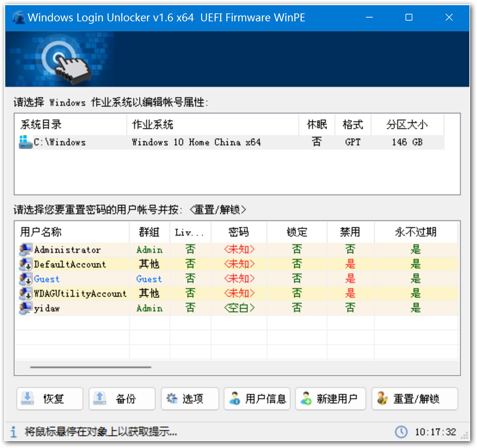Click Admin group cell for yidaw
Image resolution: width=477 pixels, height=448 pixels.
click(150, 308)
